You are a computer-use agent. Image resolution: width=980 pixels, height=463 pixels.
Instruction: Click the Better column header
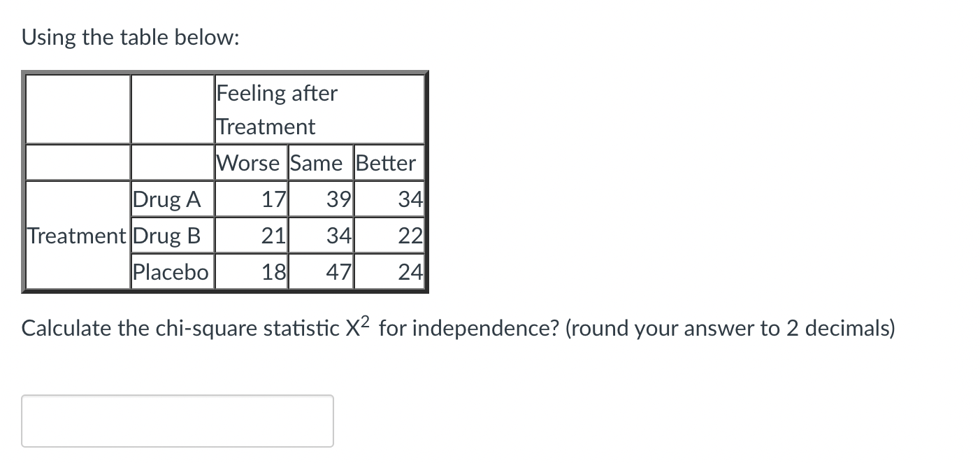386,162
